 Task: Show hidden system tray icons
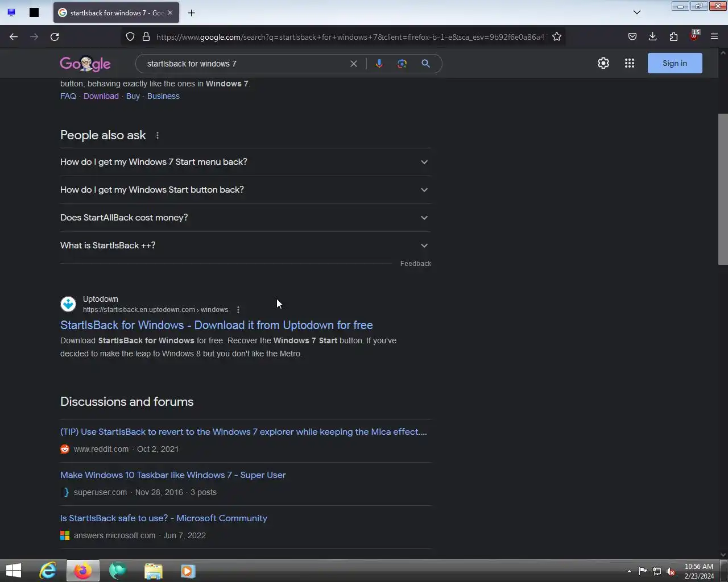[x=629, y=571]
